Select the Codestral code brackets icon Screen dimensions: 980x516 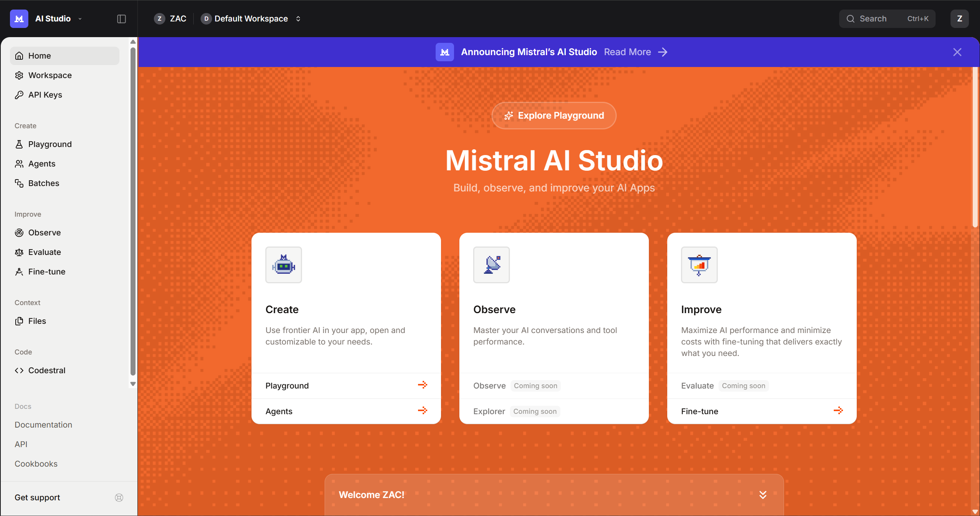pos(19,370)
